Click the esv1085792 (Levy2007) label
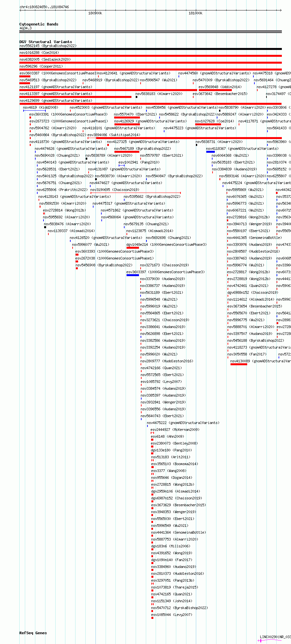The image size is (291, 644). tap(161, 382)
